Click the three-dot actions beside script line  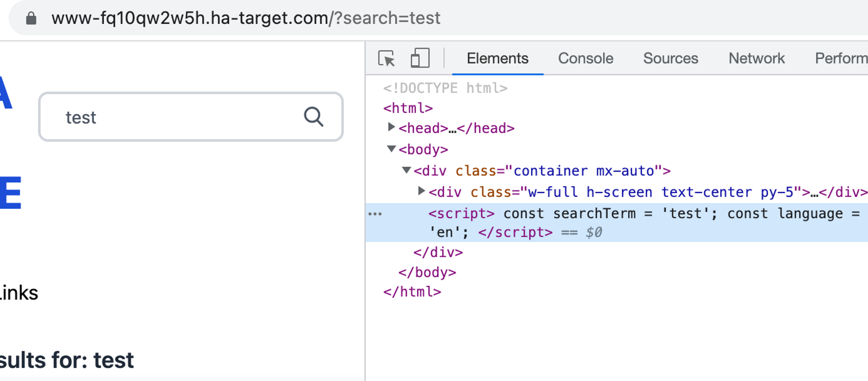(375, 214)
